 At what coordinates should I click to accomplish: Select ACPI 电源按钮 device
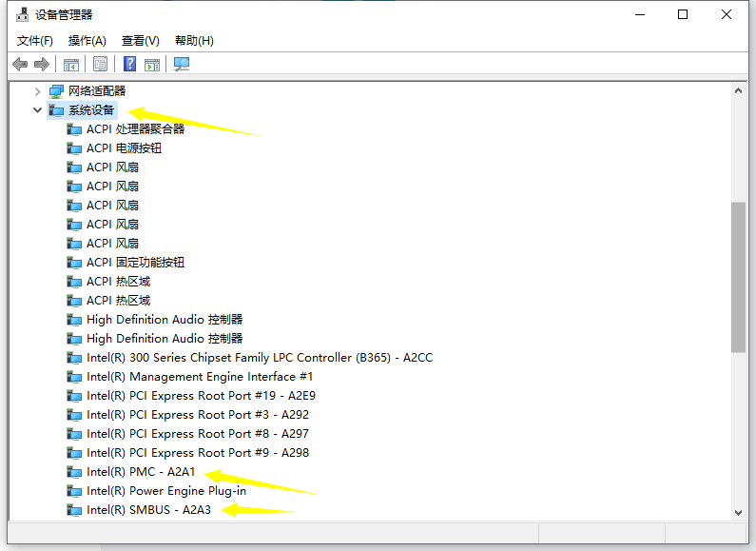click(x=124, y=148)
